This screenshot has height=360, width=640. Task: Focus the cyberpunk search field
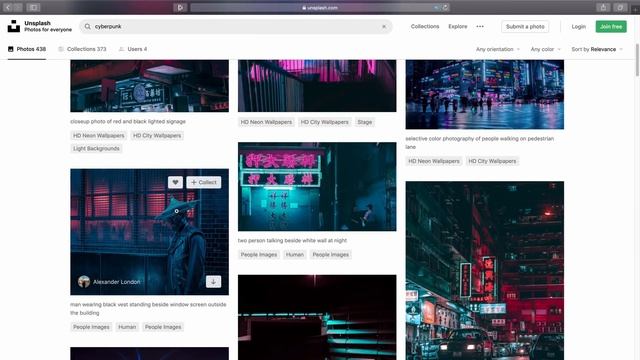pos(236,27)
